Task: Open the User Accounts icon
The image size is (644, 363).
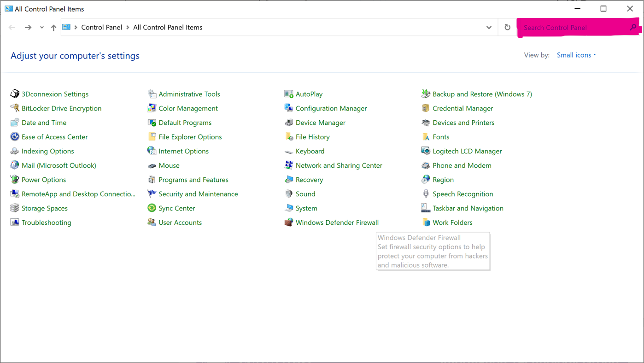Action: click(152, 222)
